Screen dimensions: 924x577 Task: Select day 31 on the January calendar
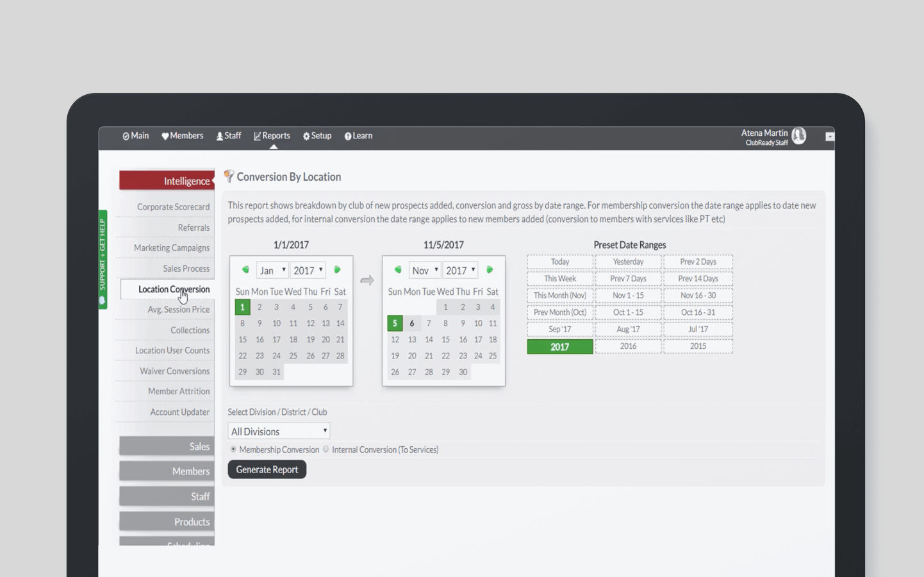[x=276, y=372]
